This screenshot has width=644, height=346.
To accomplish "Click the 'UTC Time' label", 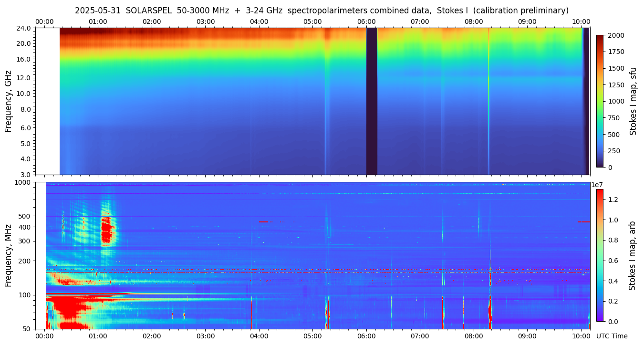I will tap(612, 336).
